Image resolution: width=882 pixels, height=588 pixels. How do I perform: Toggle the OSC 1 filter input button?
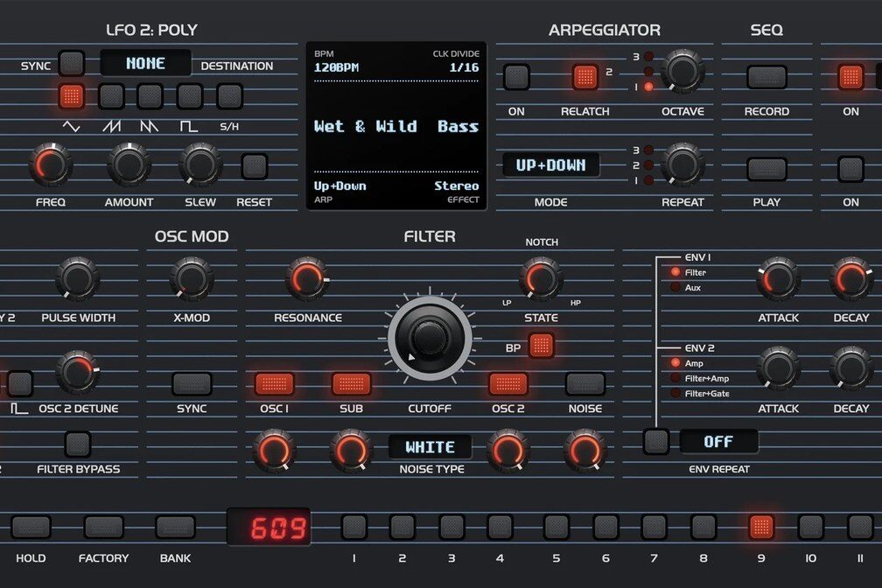[275, 384]
